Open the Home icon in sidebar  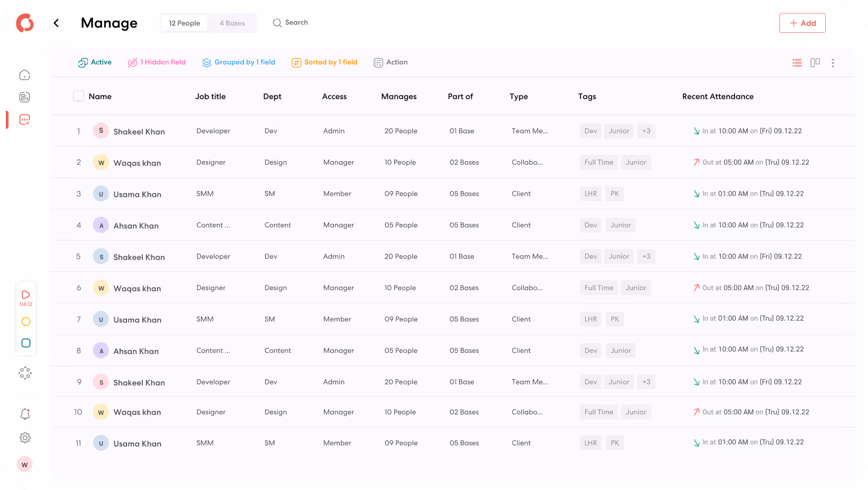click(25, 75)
